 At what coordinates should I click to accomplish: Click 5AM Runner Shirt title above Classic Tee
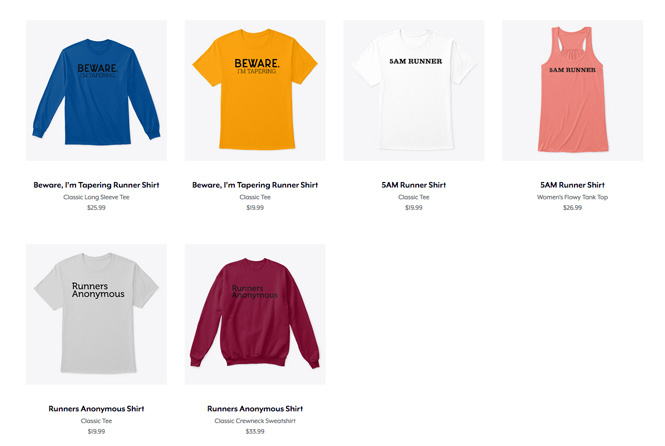point(414,185)
